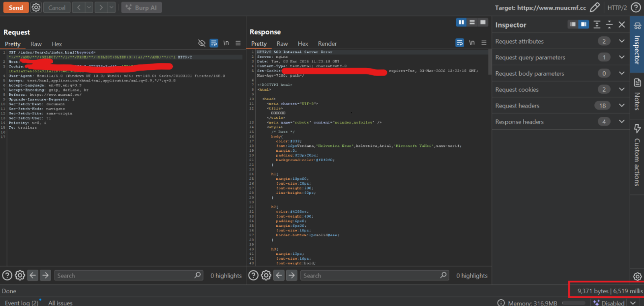Switch Response layout to side-by-side view
The width and height of the screenshot is (644, 306).
tap(461, 22)
